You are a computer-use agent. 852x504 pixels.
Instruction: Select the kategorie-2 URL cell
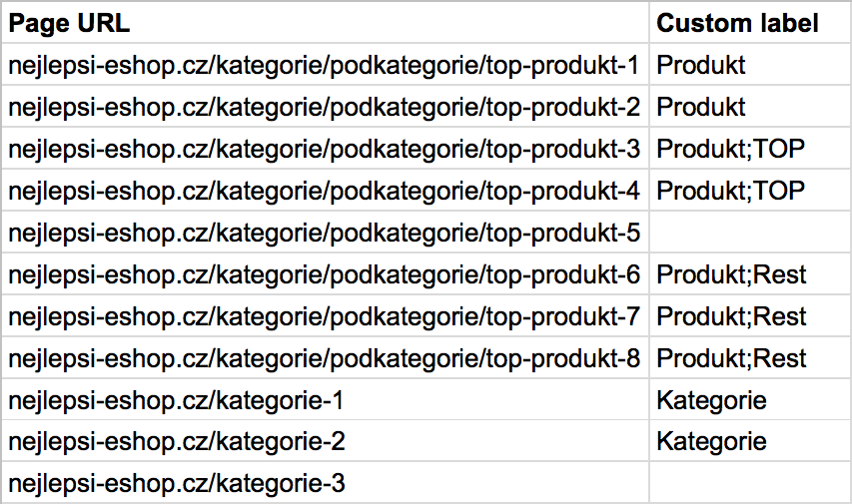tap(325, 441)
